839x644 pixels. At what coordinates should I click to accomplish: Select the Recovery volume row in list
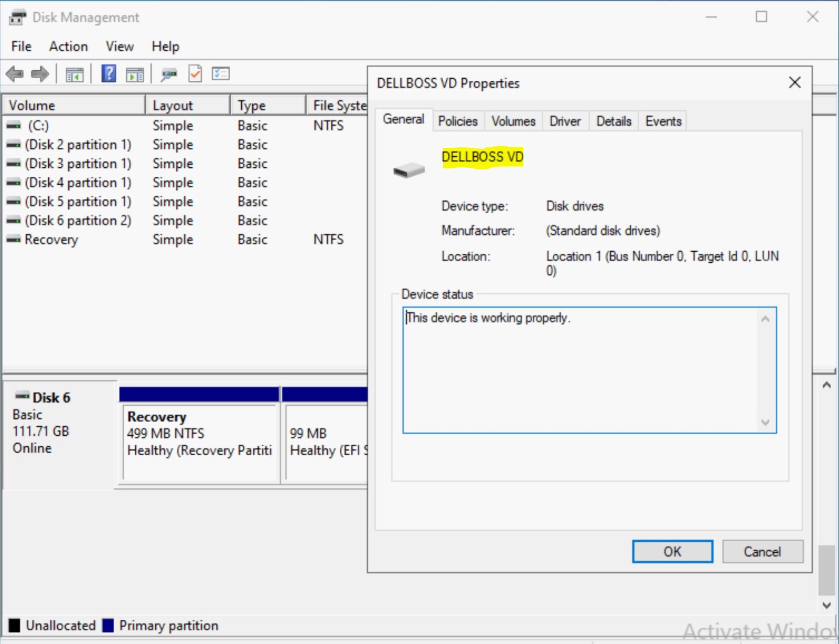[51, 240]
